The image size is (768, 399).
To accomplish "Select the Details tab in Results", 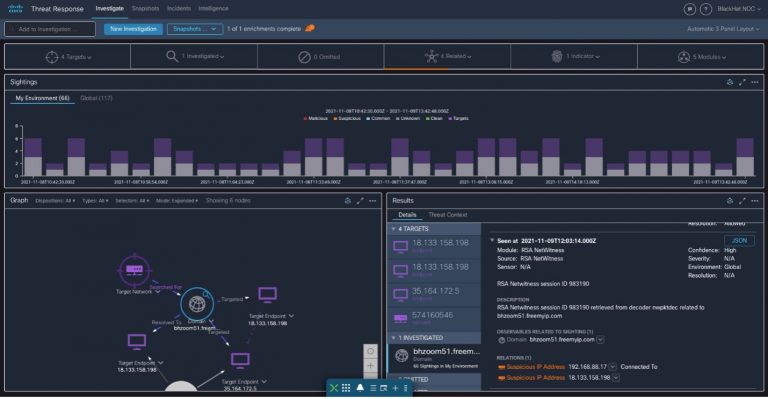I will 407,214.
